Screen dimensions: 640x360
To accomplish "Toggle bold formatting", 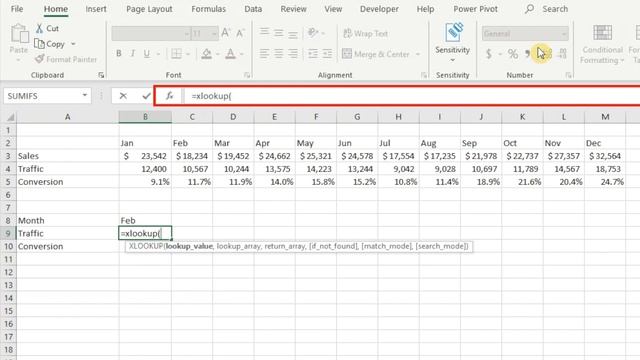I will tap(119, 53).
